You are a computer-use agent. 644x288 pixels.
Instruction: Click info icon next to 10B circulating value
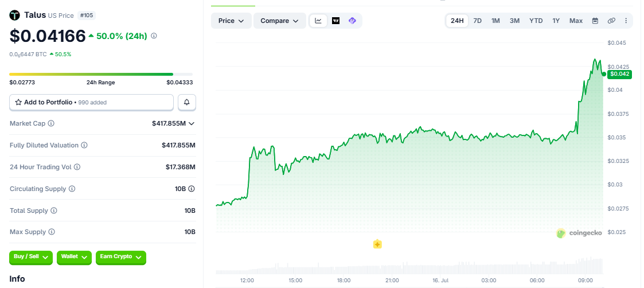point(192,189)
